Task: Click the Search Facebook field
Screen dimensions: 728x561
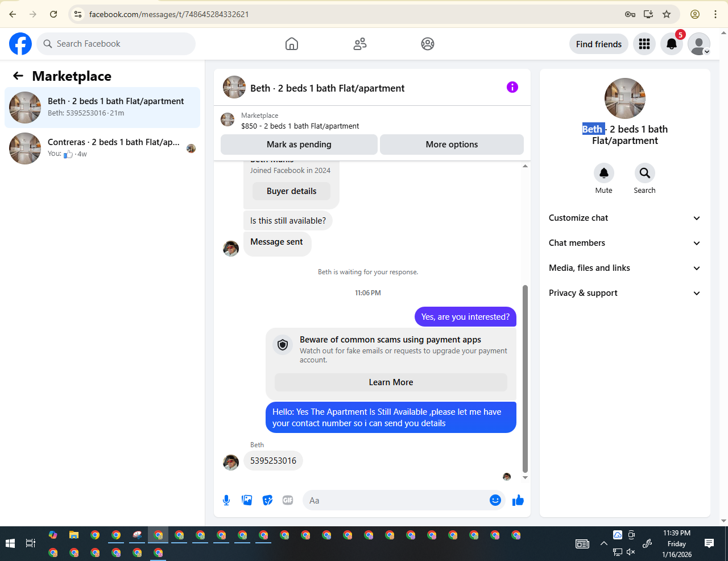Action: [116, 44]
